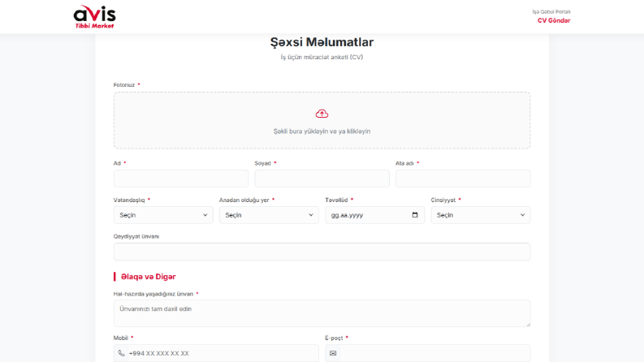
Task: Click the Təvəllüd date field
Action: pos(375,215)
